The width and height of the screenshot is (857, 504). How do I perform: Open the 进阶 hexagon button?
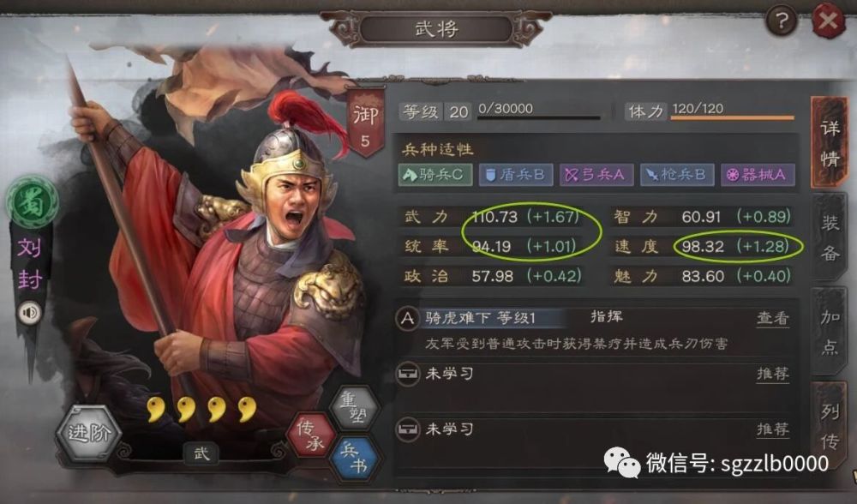pos(88,434)
